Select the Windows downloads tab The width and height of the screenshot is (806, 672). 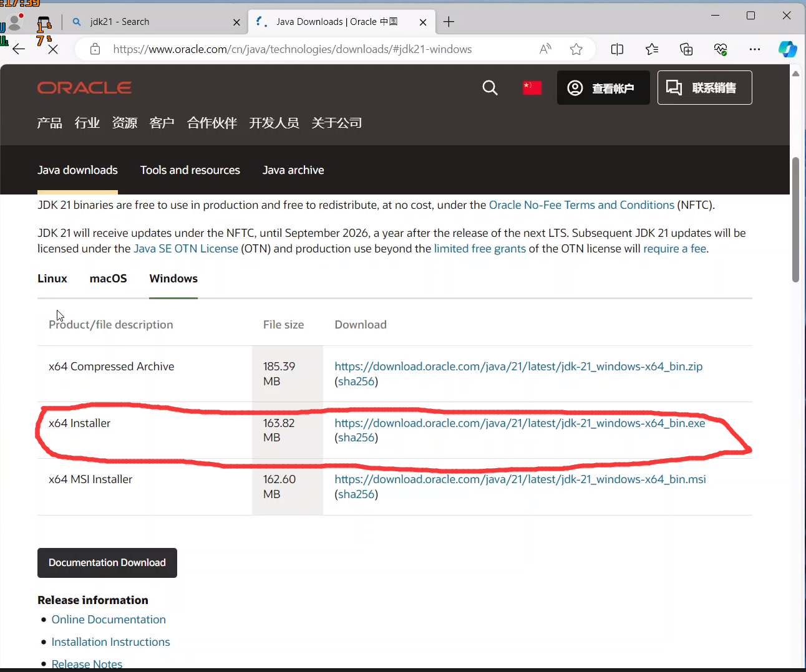[x=173, y=279]
